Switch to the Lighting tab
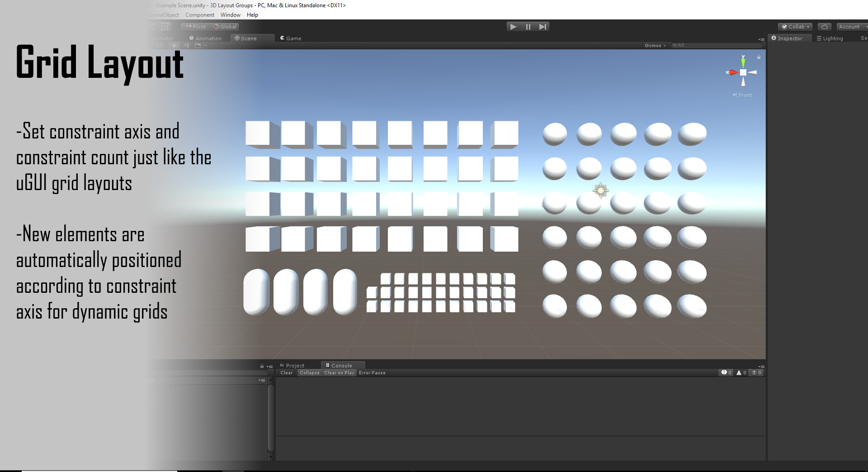This screenshot has width=868, height=472. click(x=830, y=38)
